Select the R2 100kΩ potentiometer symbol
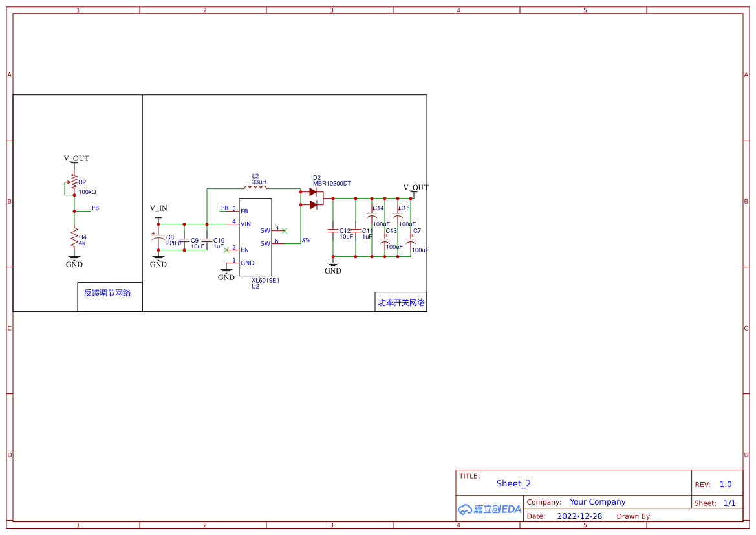The width and height of the screenshot is (756, 535). 74,184
